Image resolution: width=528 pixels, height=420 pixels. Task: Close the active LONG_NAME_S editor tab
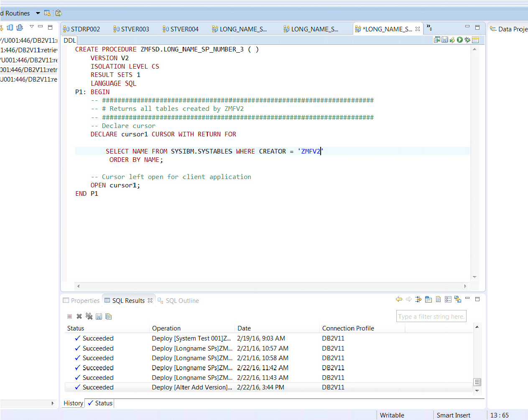pos(418,29)
